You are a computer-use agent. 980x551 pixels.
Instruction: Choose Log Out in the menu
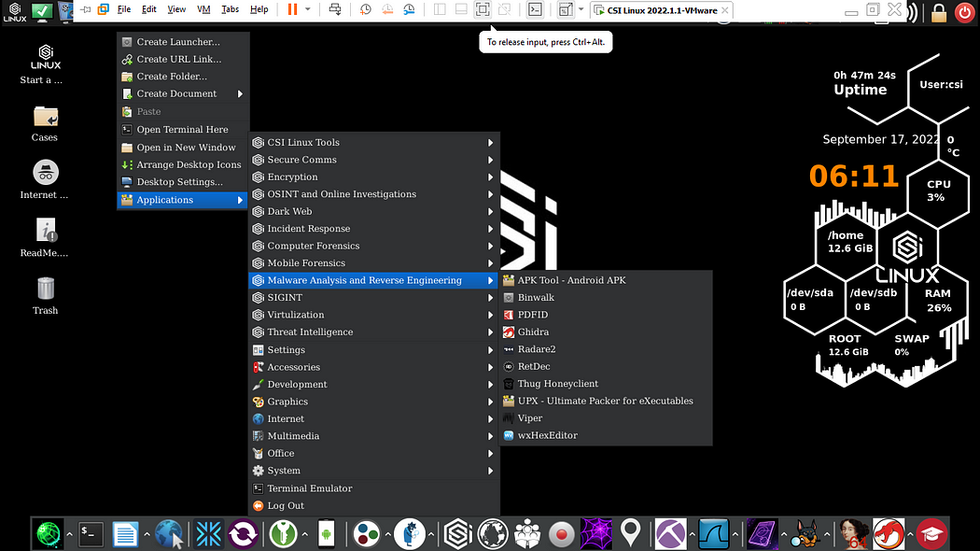tap(373, 505)
